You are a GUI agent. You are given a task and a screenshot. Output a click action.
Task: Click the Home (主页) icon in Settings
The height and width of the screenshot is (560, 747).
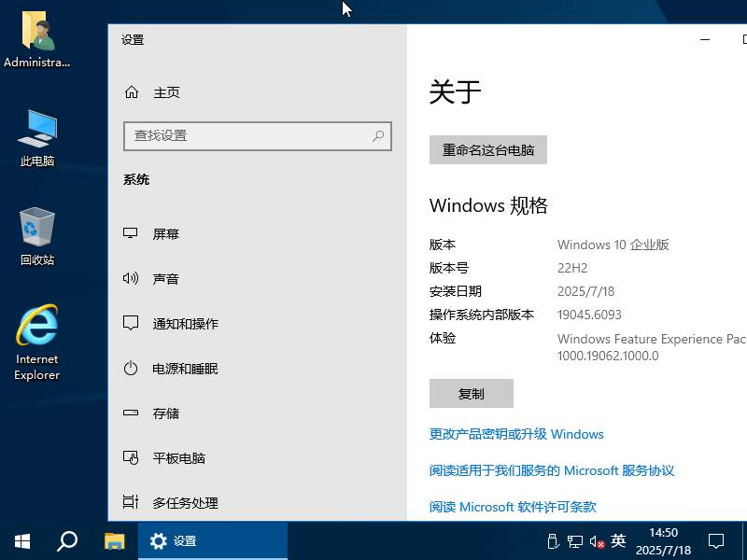coord(132,92)
